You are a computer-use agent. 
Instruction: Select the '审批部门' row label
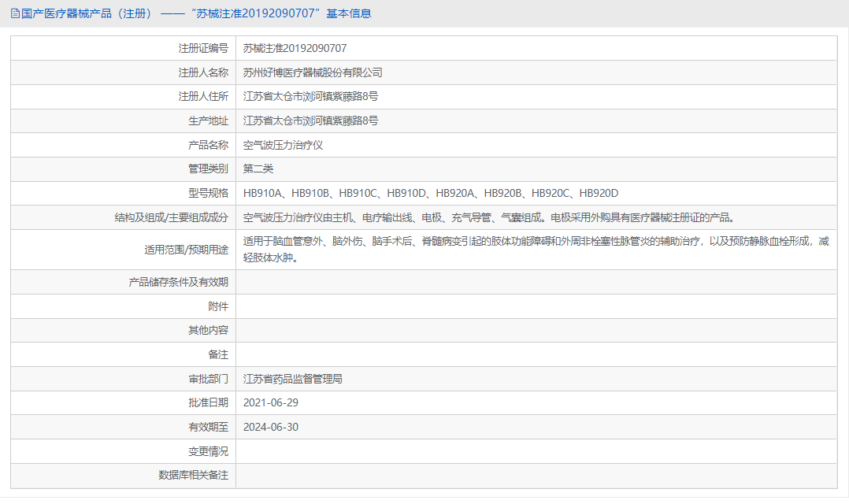click(x=209, y=379)
